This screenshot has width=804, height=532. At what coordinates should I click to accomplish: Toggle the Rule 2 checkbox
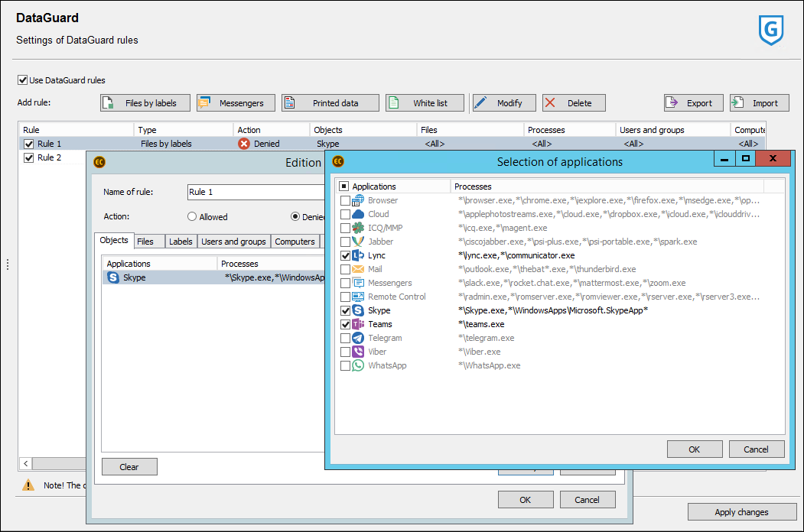[29, 158]
